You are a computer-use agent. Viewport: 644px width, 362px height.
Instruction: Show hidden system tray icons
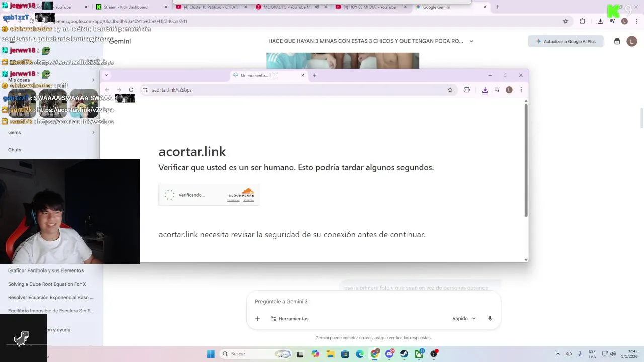coord(558,354)
